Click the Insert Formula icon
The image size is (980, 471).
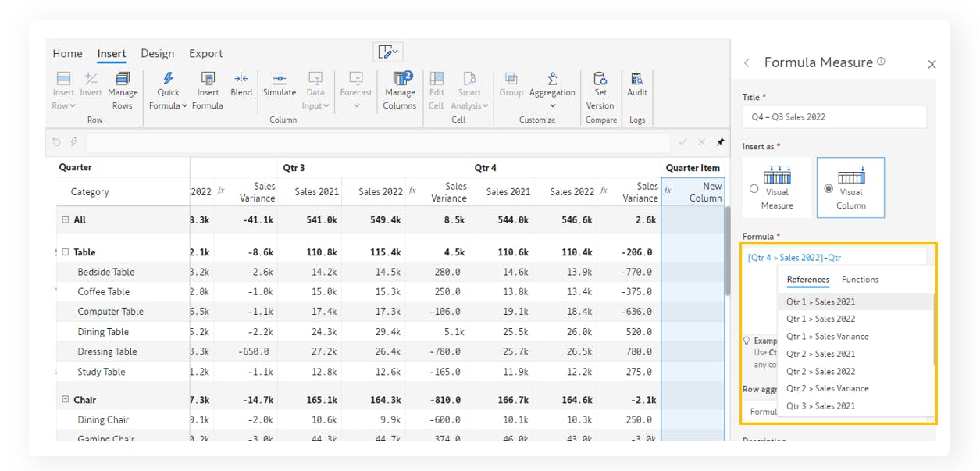point(208,79)
